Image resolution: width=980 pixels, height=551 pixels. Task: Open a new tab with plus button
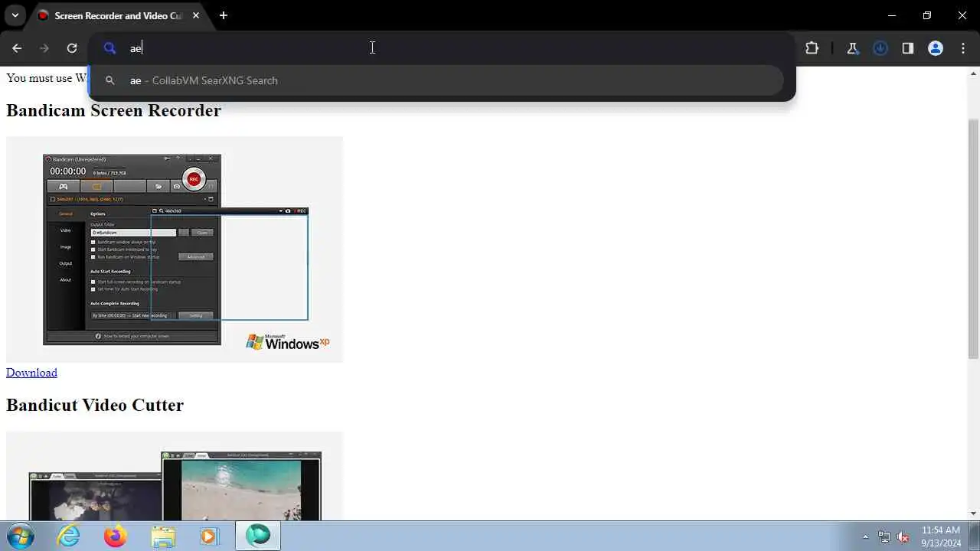pyautogui.click(x=224, y=15)
